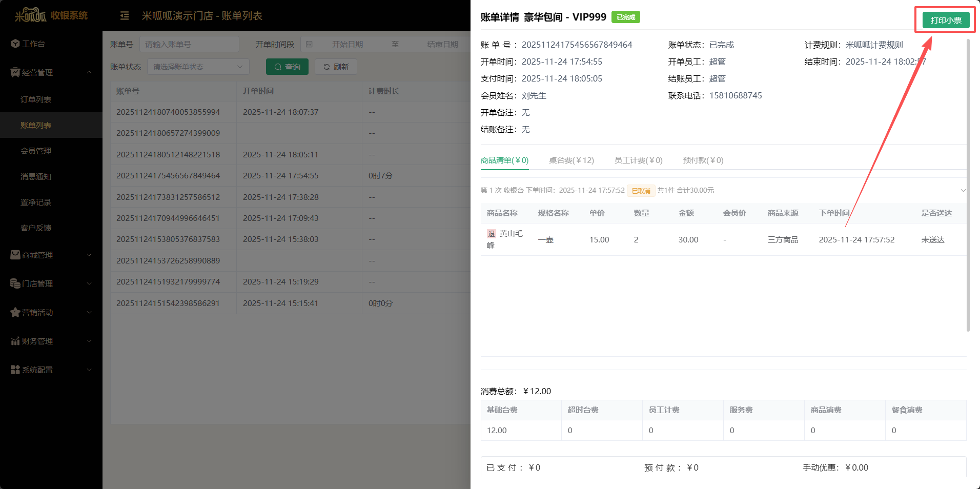Expand the 财务管理 submenu arrow

click(x=89, y=341)
